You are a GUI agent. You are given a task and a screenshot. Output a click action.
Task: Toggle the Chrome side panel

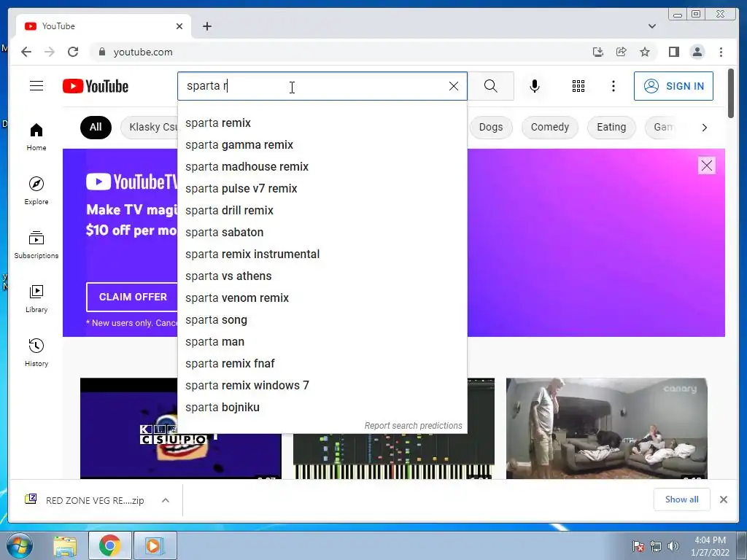click(x=673, y=52)
